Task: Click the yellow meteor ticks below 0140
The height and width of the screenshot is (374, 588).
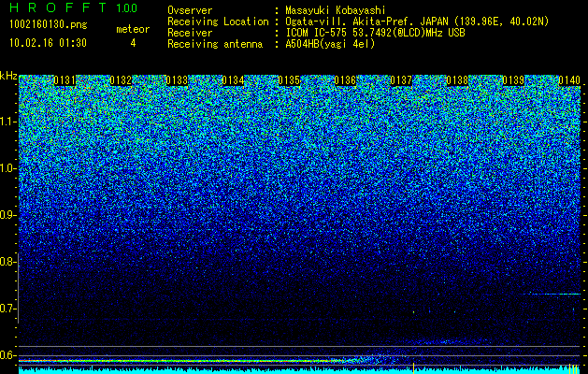Action: point(573,368)
